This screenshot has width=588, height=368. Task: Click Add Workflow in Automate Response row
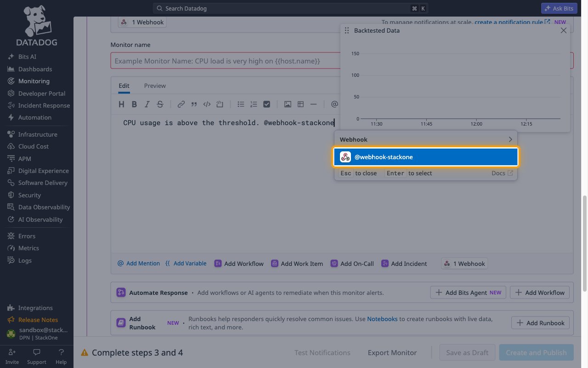pos(540,293)
